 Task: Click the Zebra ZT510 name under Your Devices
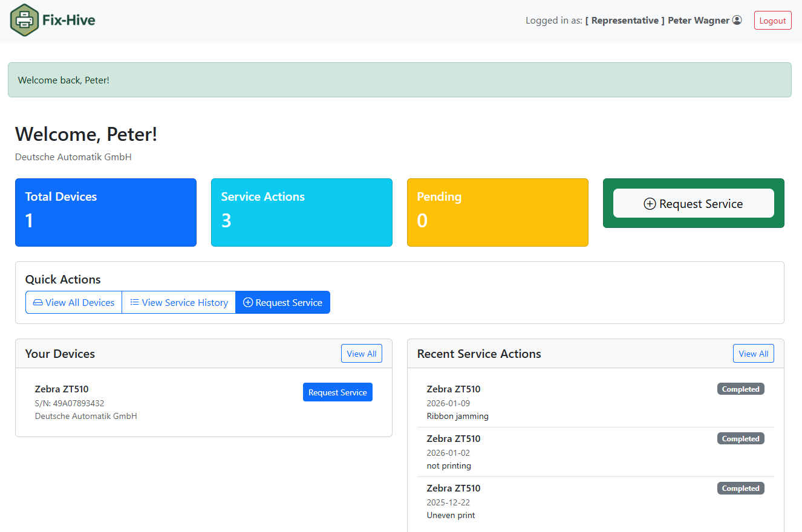click(x=62, y=389)
